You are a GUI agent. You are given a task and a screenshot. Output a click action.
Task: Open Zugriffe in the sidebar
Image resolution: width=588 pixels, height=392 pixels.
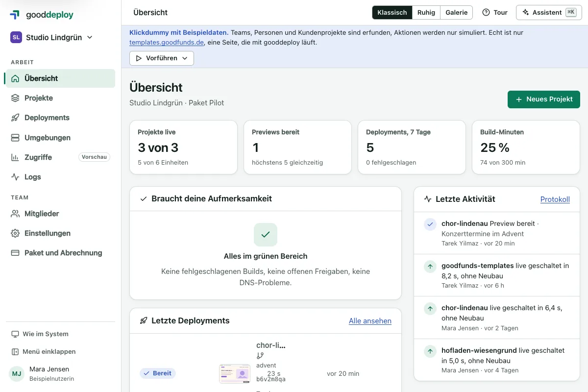(60, 157)
